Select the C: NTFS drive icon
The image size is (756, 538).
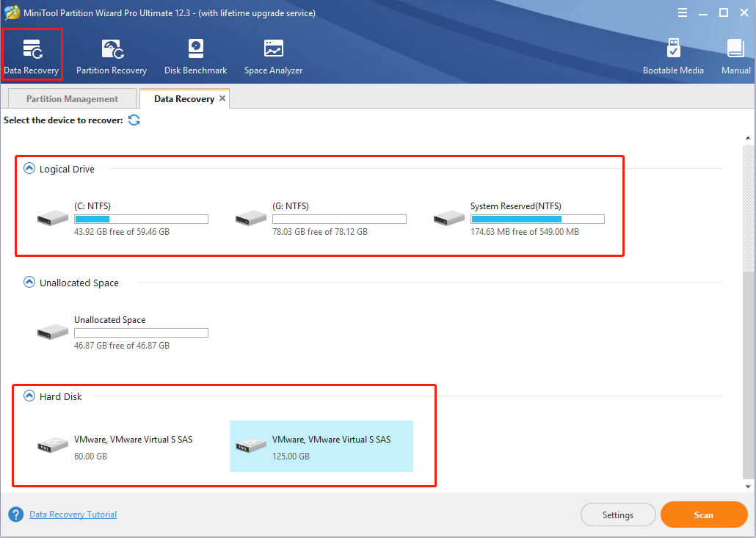53,218
